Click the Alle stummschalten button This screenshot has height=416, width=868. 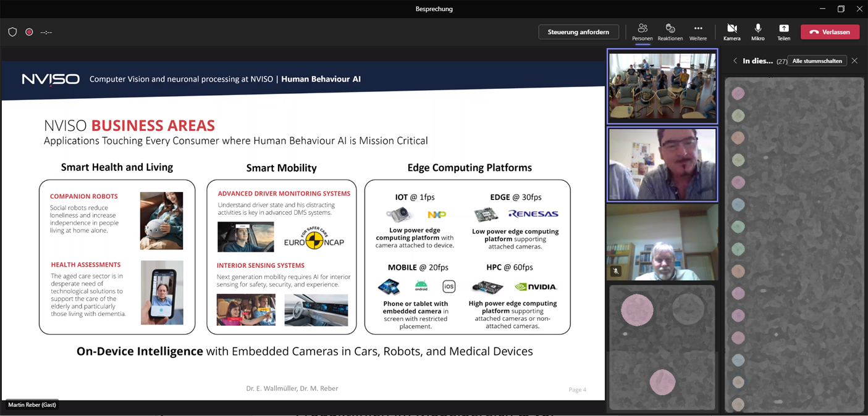817,61
